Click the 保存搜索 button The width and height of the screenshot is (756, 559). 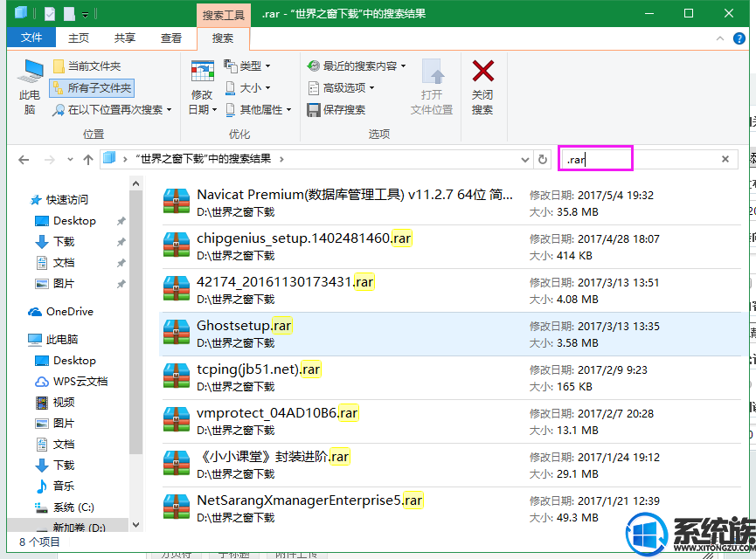point(336,110)
